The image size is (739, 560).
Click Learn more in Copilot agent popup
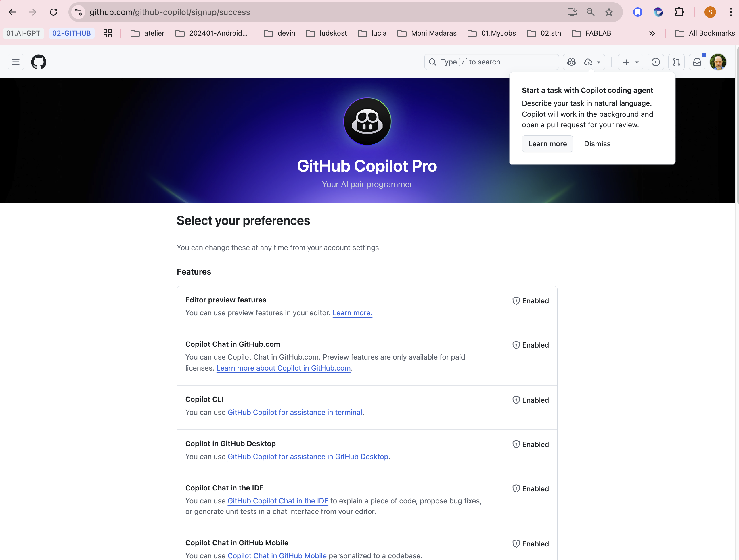(x=547, y=144)
